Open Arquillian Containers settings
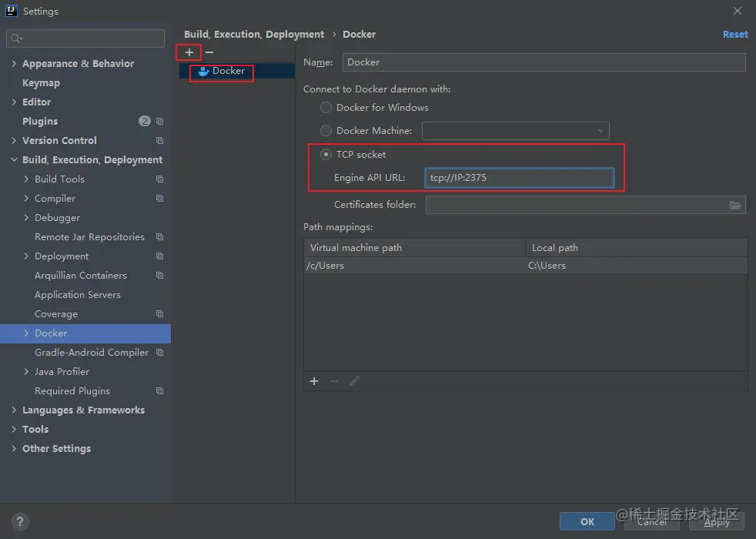 pyautogui.click(x=81, y=276)
